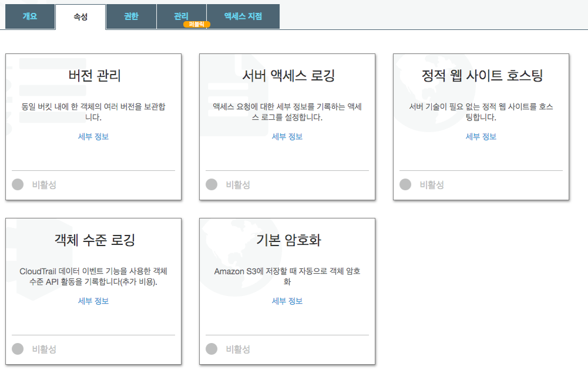Click the CloudTrail 데이터 이벤트 description text

point(93,276)
